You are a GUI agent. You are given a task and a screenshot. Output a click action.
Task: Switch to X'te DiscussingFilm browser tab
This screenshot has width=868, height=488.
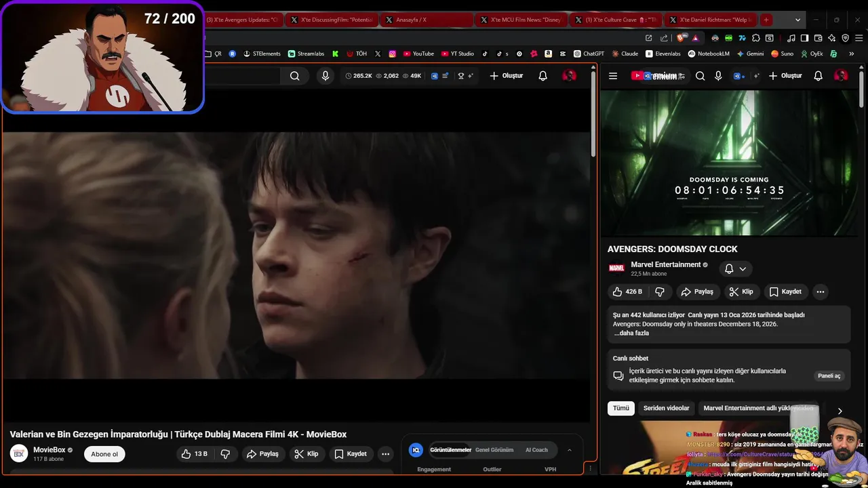[x=331, y=20]
